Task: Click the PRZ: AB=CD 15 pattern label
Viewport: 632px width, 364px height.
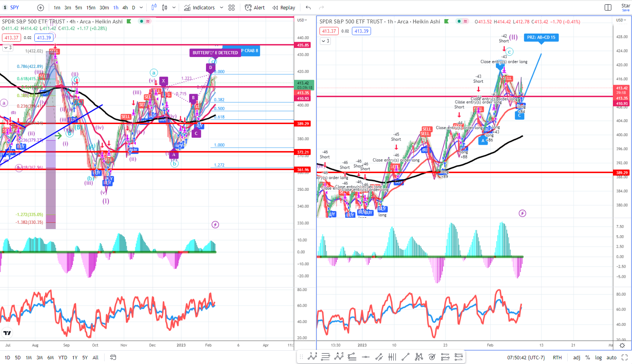Action: click(x=541, y=37)
